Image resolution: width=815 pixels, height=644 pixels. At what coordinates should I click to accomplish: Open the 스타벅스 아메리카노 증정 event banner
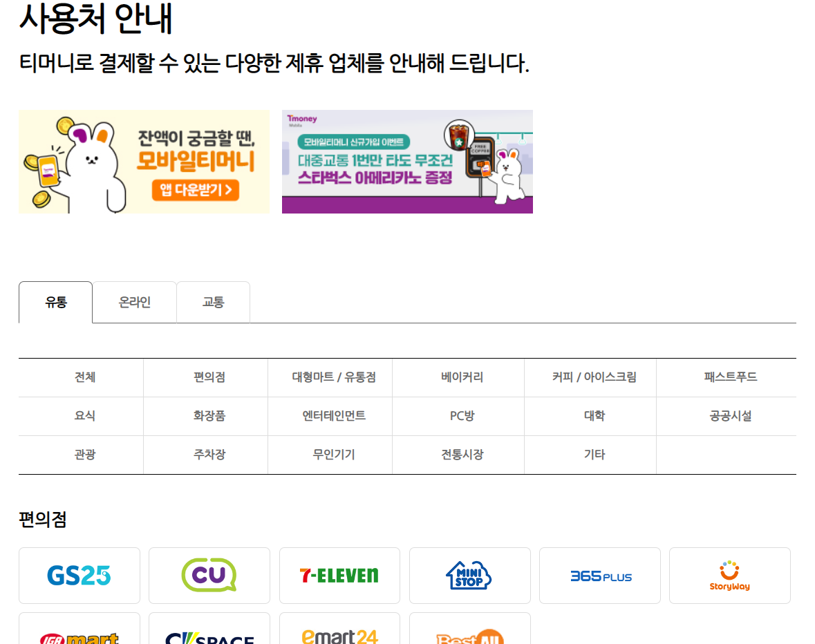coord(408,162)
